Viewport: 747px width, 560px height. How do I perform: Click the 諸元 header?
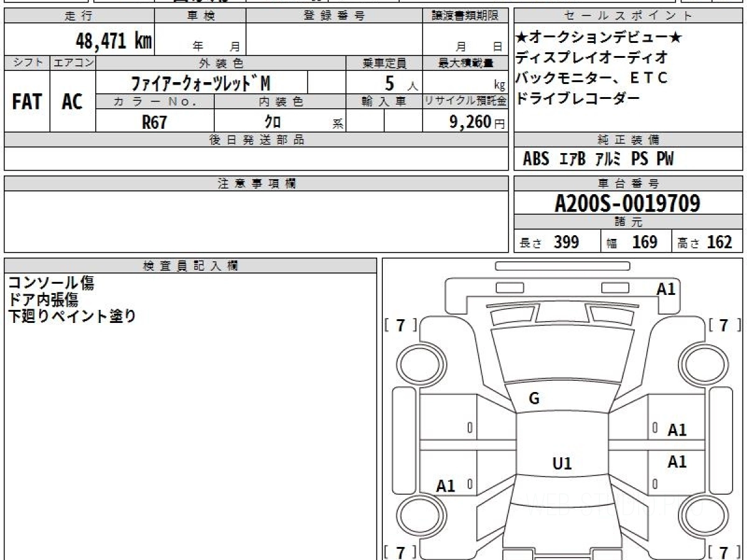(x=629, y=222)
